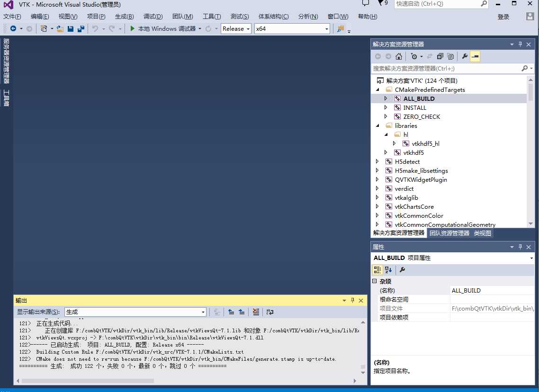Pin the Solution Explorer panel
This screenshot has width=539, height=392.
tap(520, 45)
